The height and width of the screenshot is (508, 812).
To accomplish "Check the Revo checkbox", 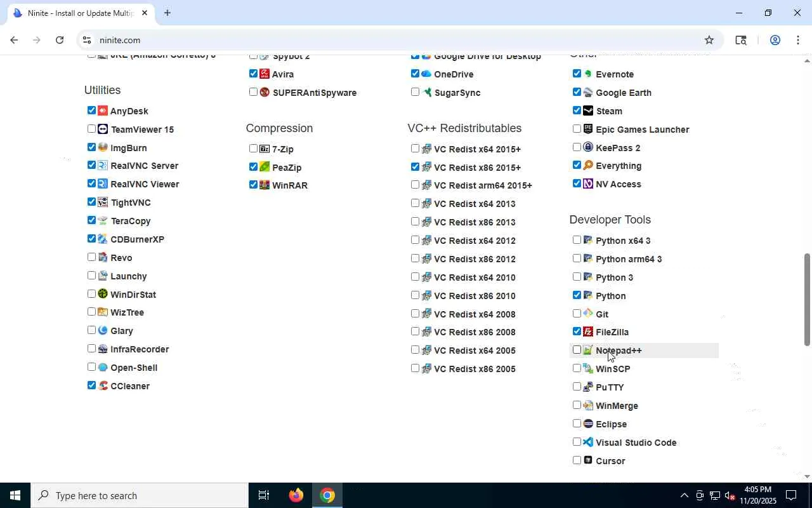I will point(91,257).
